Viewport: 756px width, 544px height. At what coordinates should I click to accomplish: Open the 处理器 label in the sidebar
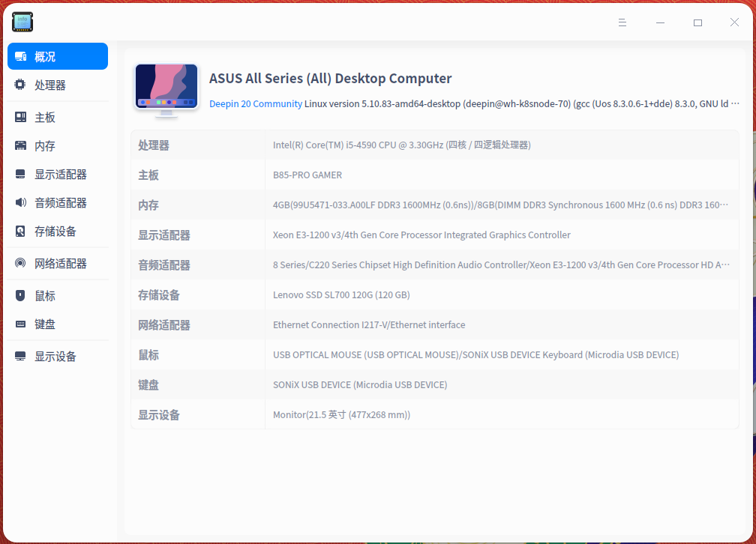pos(50,85)
